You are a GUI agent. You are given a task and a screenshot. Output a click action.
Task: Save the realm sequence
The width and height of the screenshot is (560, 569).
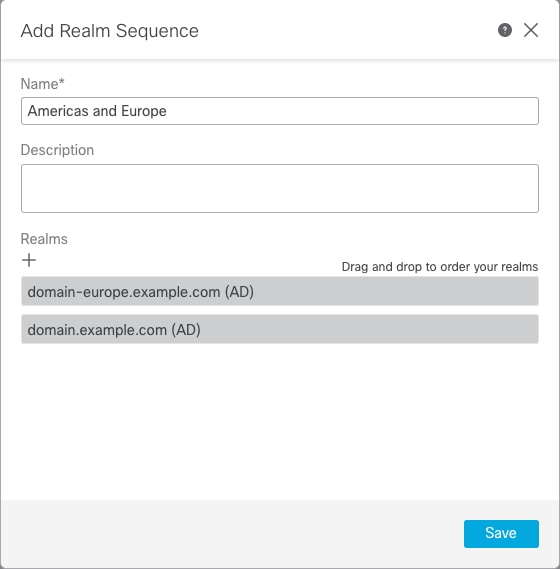(501, 533)
